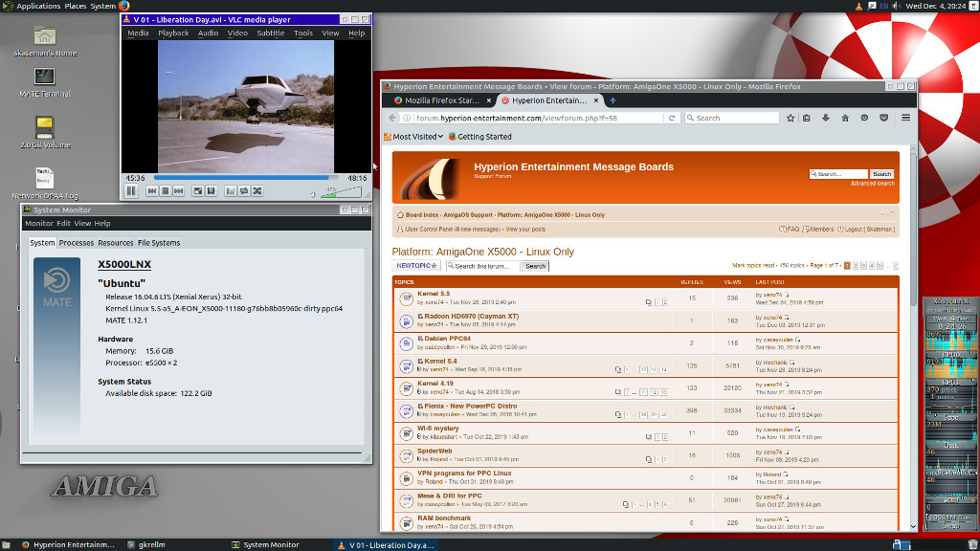Screen dimensions: 980x551
Task: Seek on the VLC playback progress bar
Action: click(246, 178)
